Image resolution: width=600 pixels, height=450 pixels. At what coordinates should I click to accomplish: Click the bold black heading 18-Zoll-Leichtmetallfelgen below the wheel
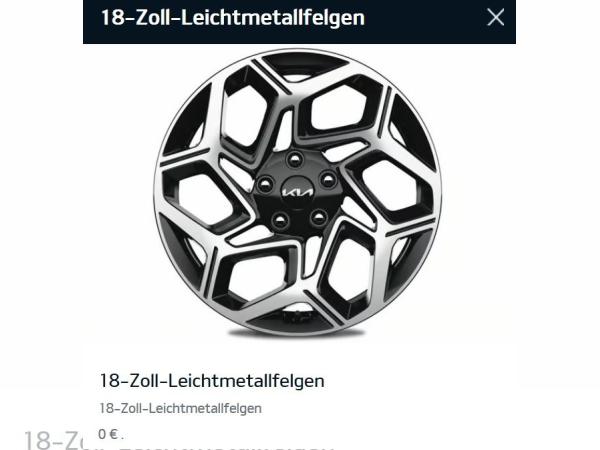click(x=212, y=381)
